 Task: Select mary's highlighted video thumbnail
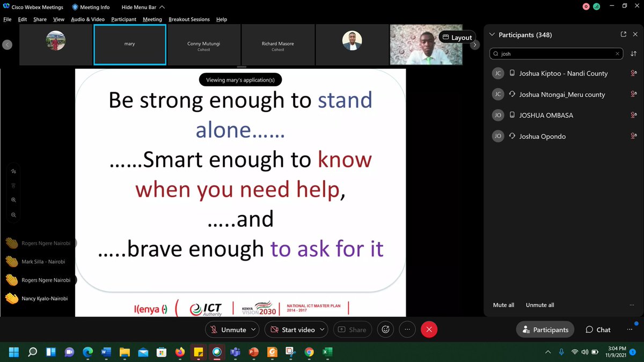pos(130,45)
